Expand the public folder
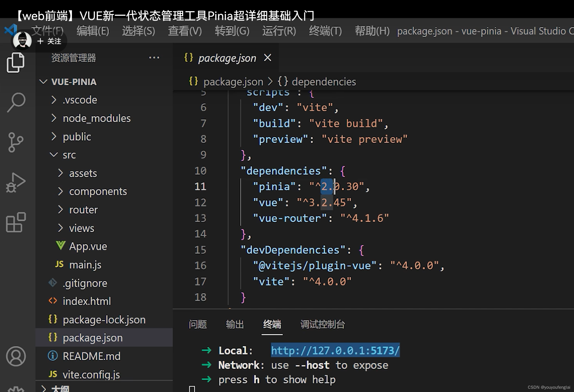Image resolution: width=574 pixels, height=392 pixels. click(104, 137)
